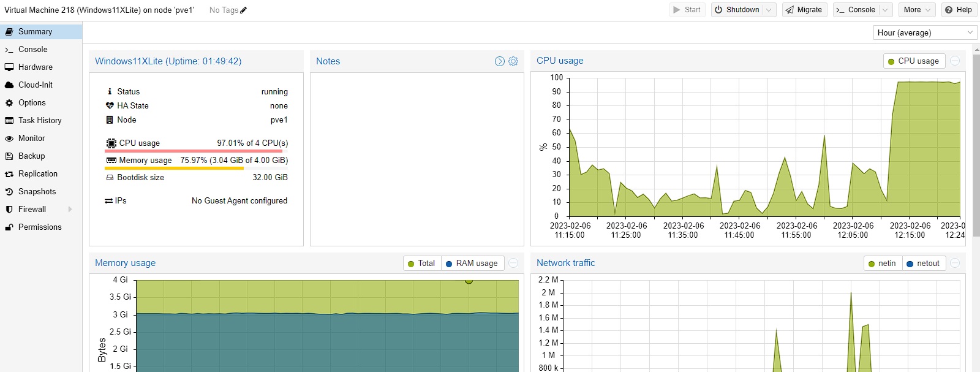
Task: View Task History
Action: pos(40,121)
